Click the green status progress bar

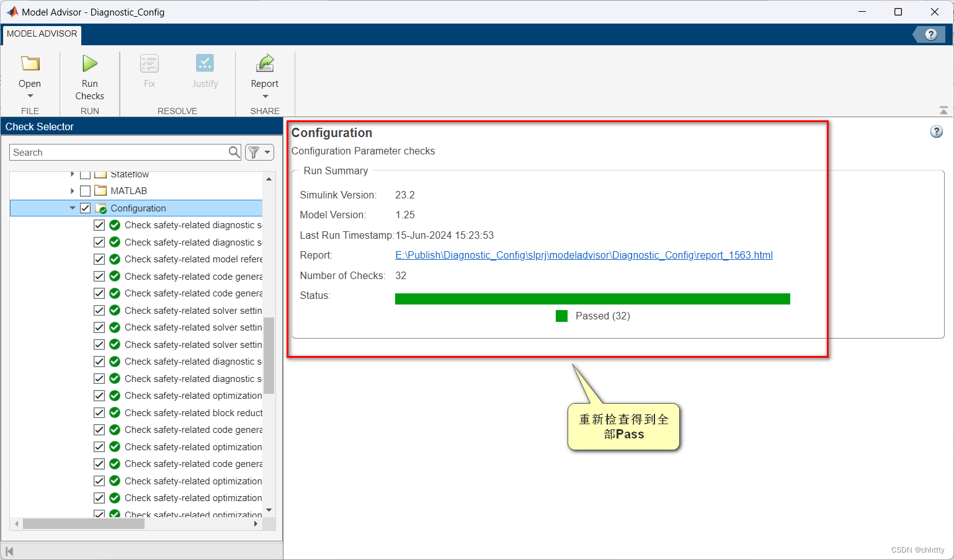pos(592,299)
